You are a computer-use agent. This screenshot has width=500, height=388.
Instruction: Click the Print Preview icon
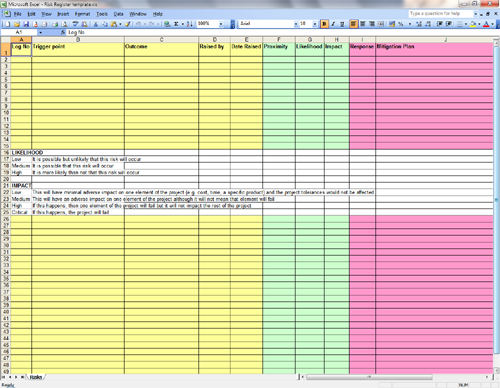[x=64, y=24]
